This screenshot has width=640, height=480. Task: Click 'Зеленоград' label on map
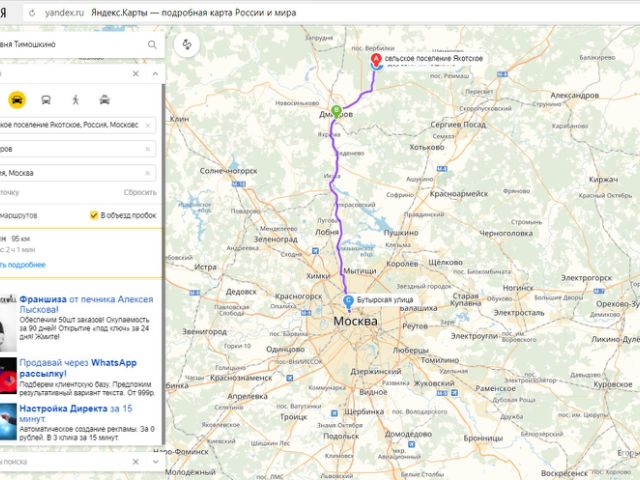coord(276,239)
